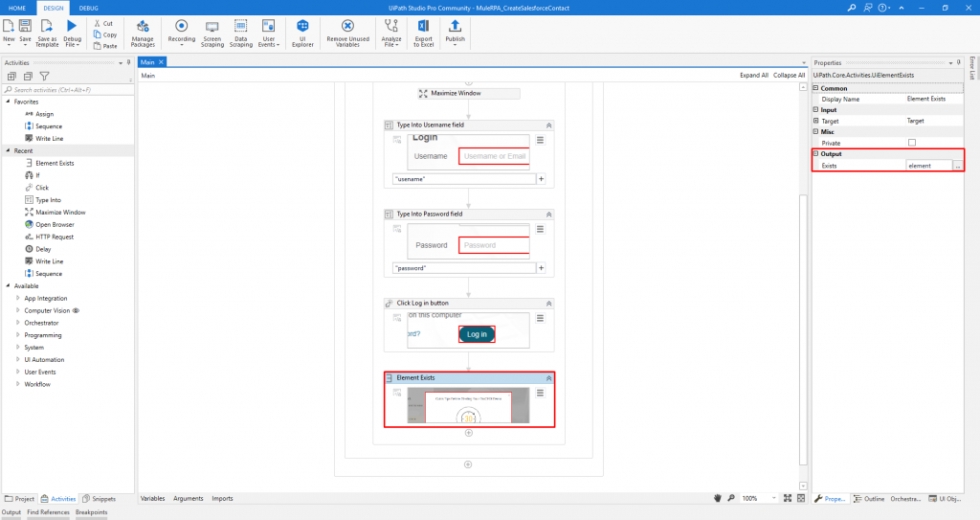
Task: Start the Recording tool
Action: click(x=181, y=33)
